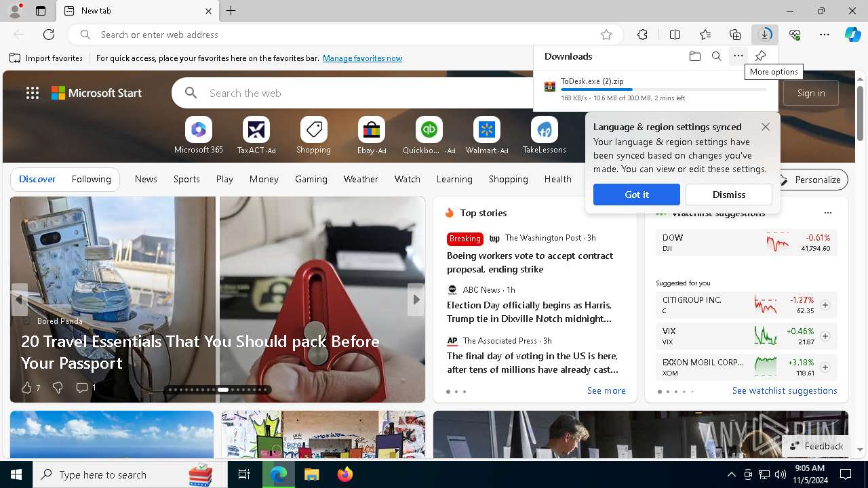The image size is (868, 488).
Task: Open the Edge profile icon
Action: point(15,11)
